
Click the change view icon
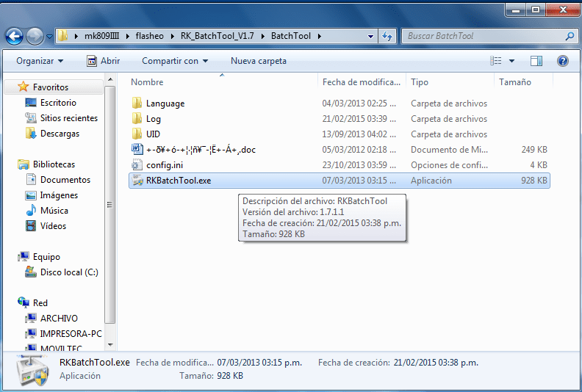tap(496, 61)
